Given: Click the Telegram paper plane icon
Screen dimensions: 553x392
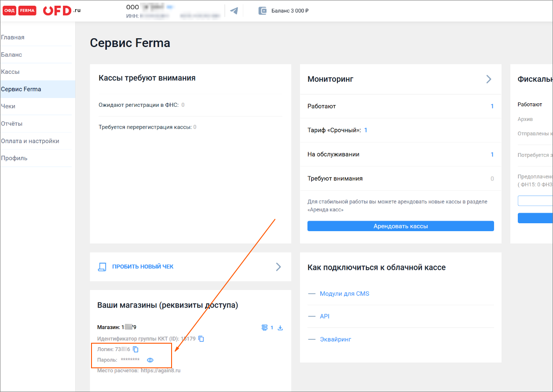Looking at the screenshot, I should click(x=234, y=11).
